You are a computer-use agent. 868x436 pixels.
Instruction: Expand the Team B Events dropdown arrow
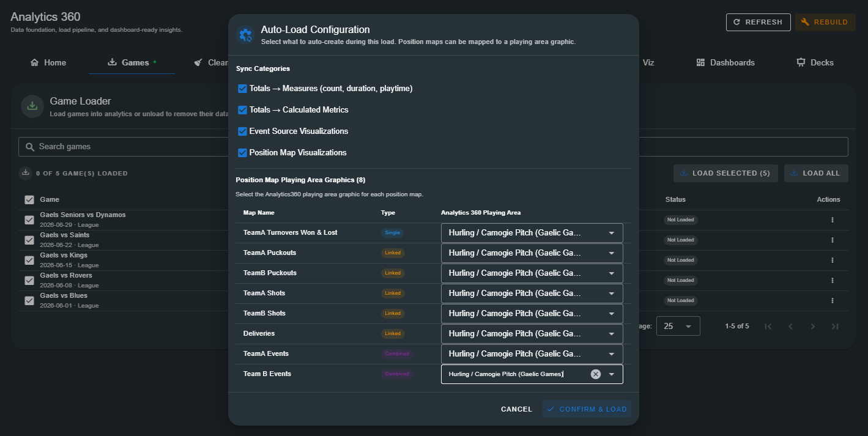611,374
